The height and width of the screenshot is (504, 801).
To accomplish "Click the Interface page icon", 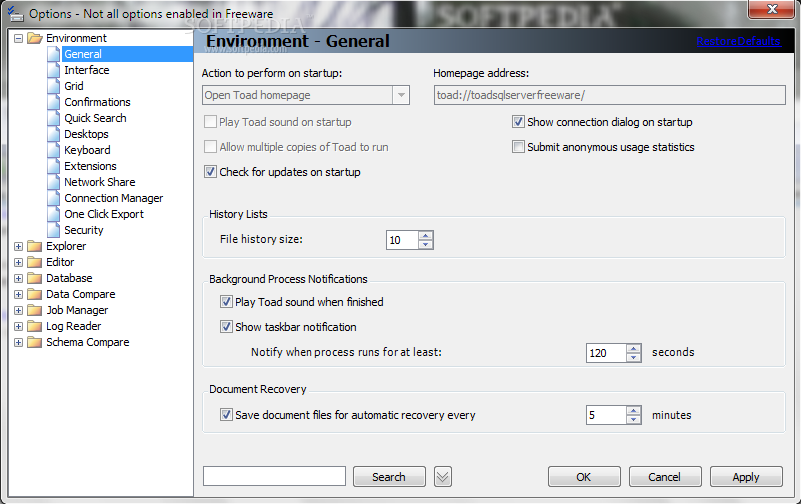I will click(x=54, y=70).
